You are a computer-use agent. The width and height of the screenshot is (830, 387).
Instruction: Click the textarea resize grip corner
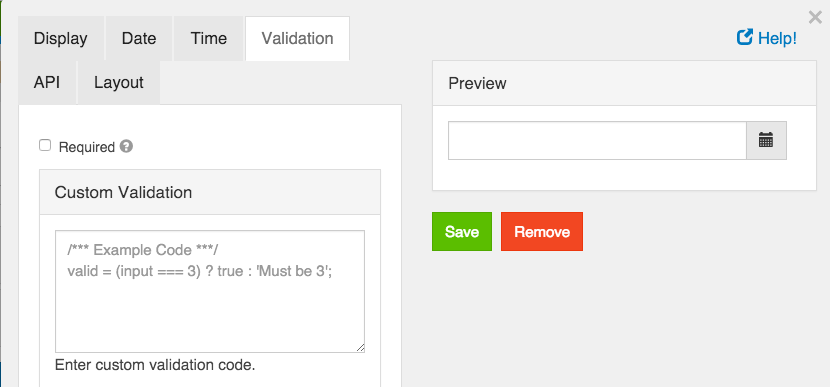point(360,347)
